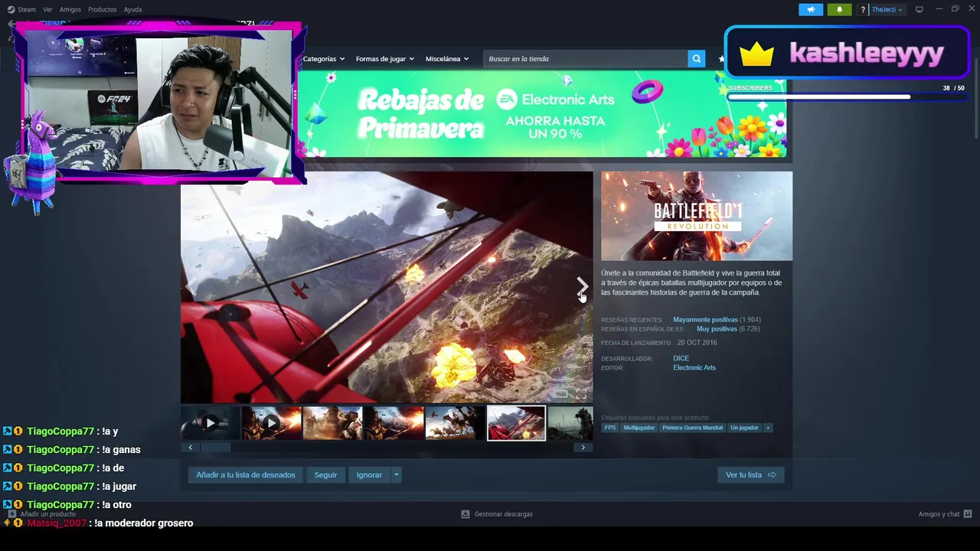Image resolution: width=980 pixels, height=551 pixels.
Task: Open the Ayuda menu
Action: (x=132, y=9)
